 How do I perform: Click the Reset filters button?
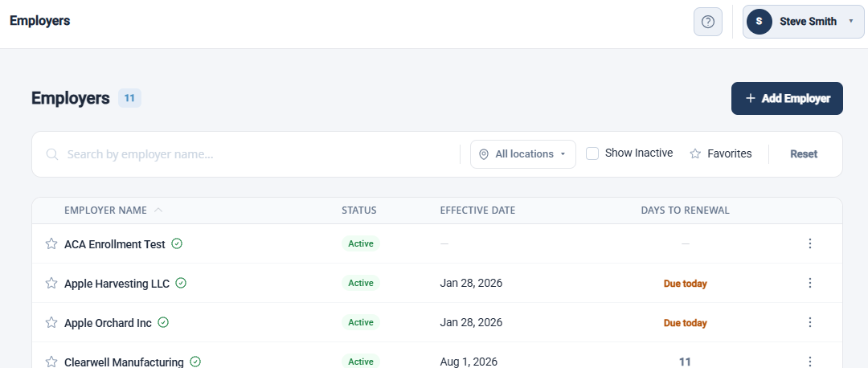[803, 154]
